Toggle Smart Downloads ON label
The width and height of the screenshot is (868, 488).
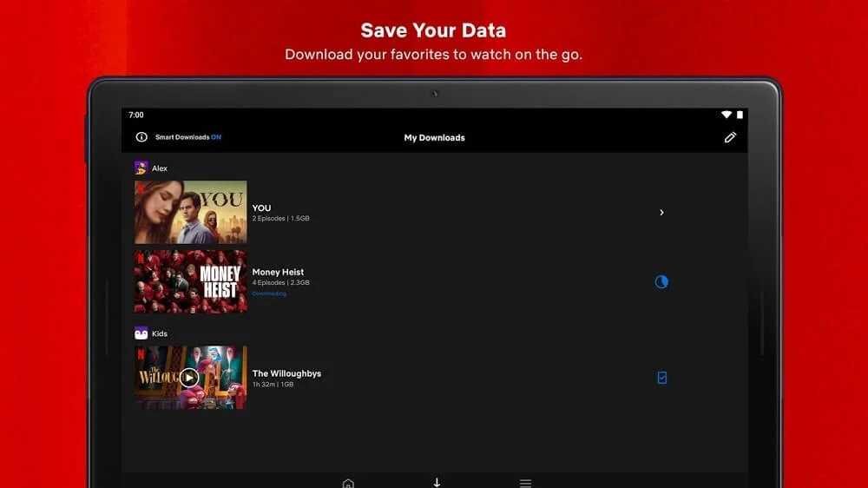[x=188, y=137]
